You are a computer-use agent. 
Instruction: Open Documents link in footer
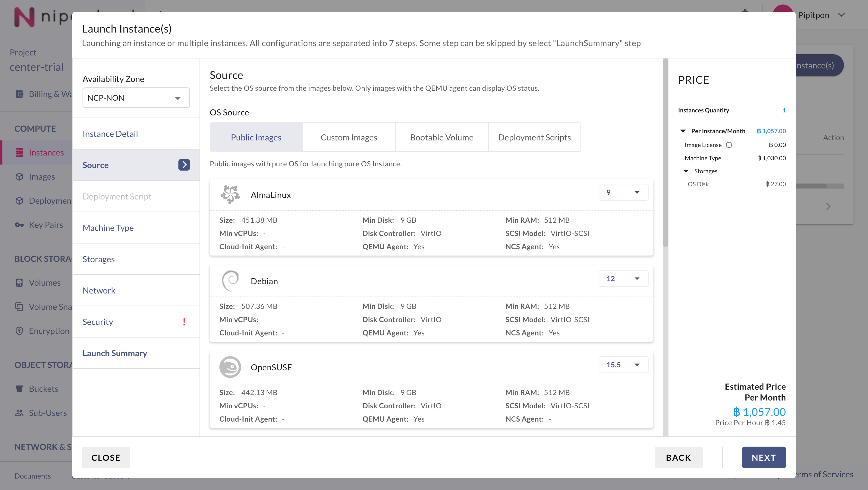tap(32, 476)
